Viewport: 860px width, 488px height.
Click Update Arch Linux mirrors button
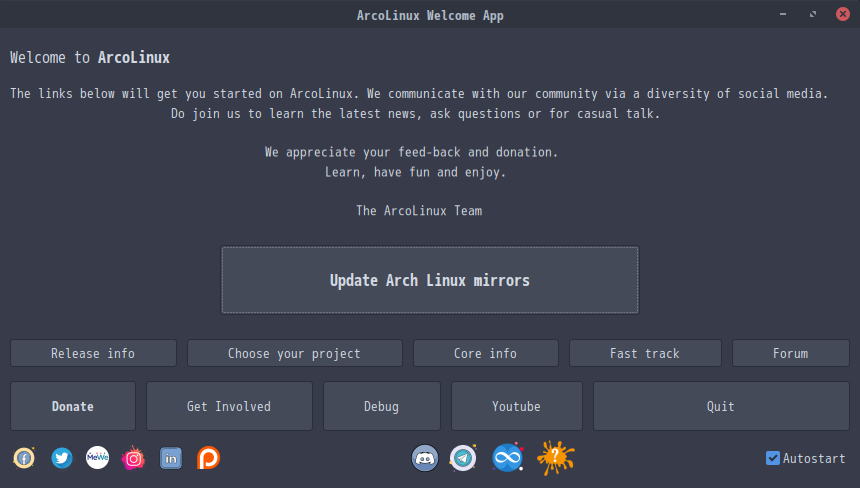pyautogui.click(x=430, y=280)
